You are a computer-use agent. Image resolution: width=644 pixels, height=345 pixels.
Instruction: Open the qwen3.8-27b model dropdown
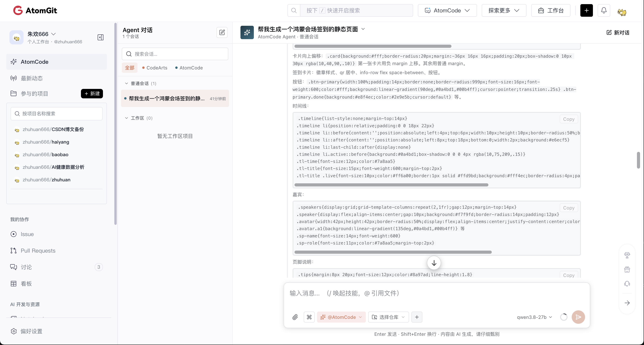click(534, 317)
